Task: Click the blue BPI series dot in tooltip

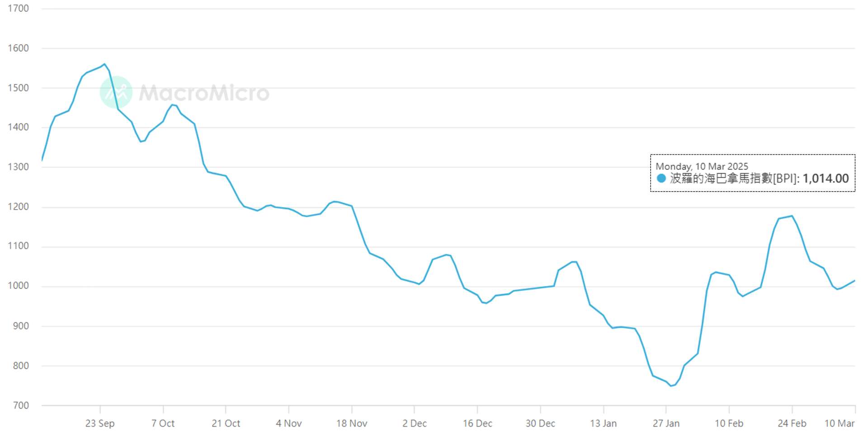Action: 661,179
